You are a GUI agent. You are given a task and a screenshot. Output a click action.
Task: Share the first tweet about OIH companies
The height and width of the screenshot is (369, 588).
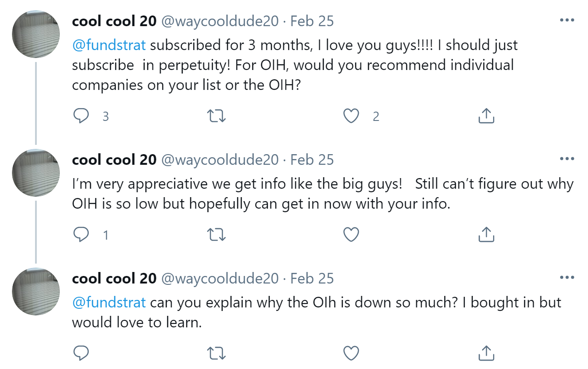(486, 116)
